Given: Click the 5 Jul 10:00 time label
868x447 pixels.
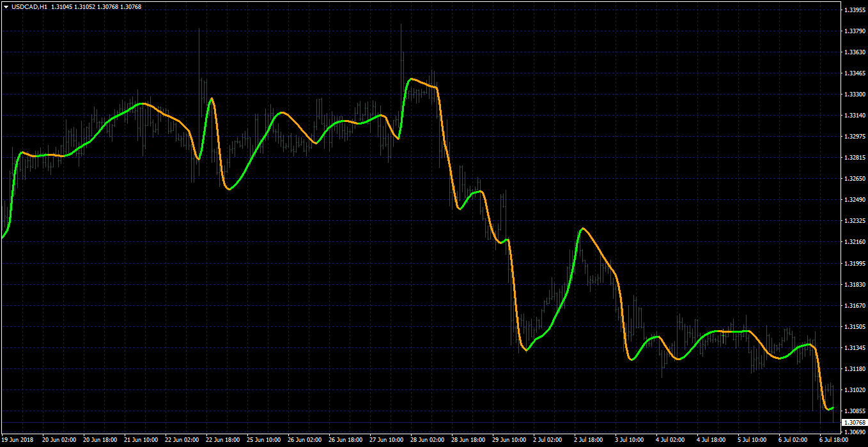Looking at the screenshot, I should click(753, 440).
